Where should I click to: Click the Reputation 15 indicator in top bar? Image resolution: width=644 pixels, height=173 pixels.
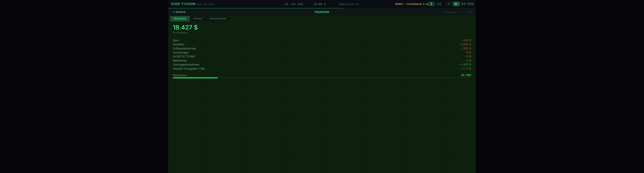click(x=349, y=4)
